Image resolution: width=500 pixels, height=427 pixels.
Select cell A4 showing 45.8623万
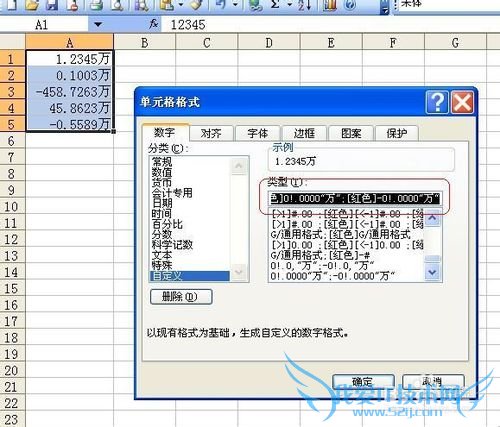coord(70,108)
